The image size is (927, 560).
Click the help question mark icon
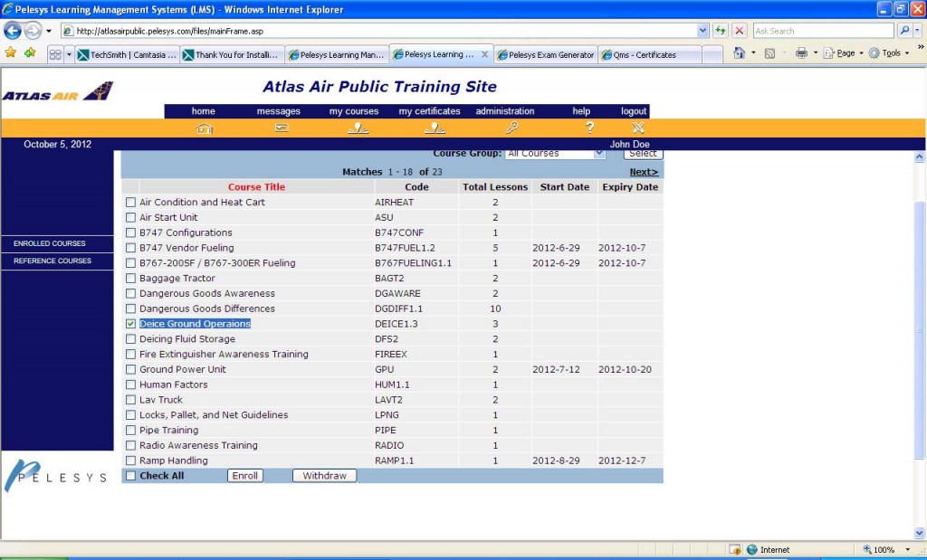(589, 128)
